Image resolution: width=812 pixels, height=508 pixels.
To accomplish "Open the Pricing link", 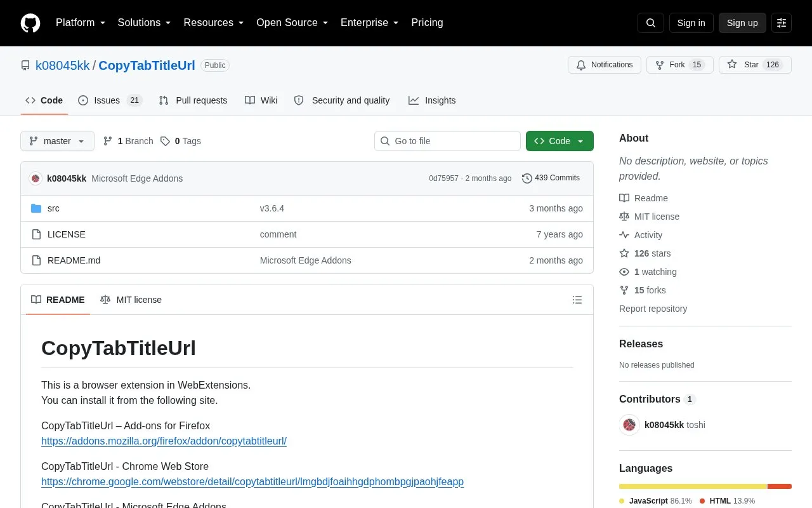I will (427, 23).
